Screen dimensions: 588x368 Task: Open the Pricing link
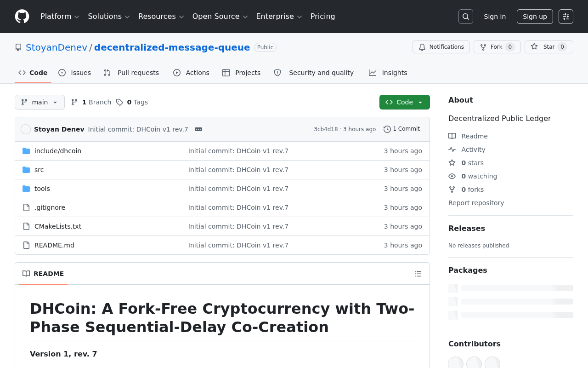(x=323, y=17)
